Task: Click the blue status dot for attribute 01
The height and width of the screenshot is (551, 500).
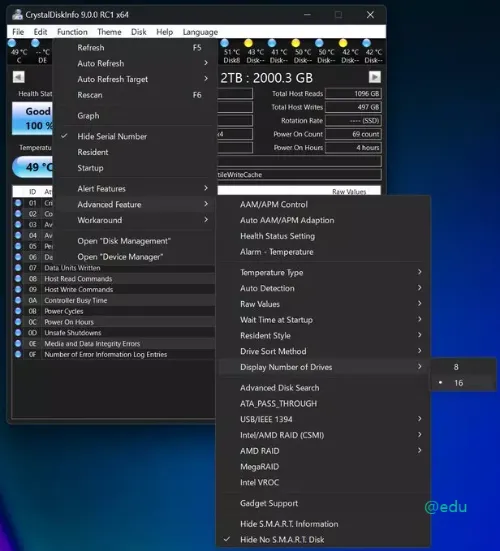Action: 18,203
